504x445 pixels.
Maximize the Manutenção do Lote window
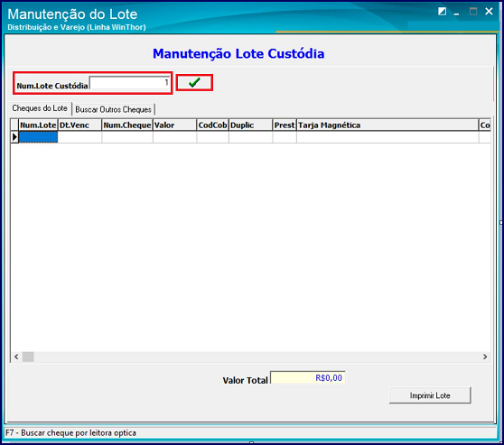point(473,12)
